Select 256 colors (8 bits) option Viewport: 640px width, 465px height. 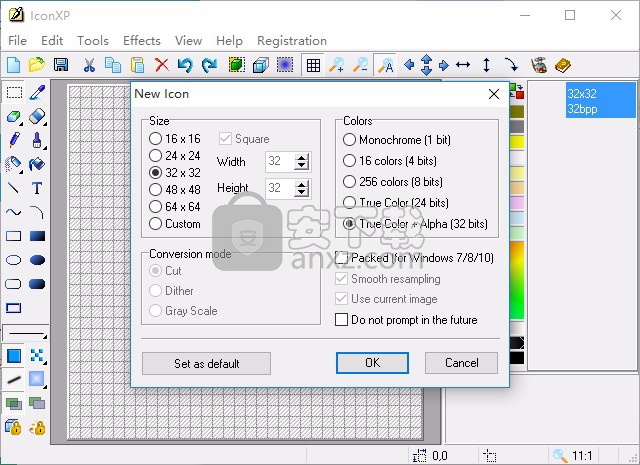(x=393, y=182)
